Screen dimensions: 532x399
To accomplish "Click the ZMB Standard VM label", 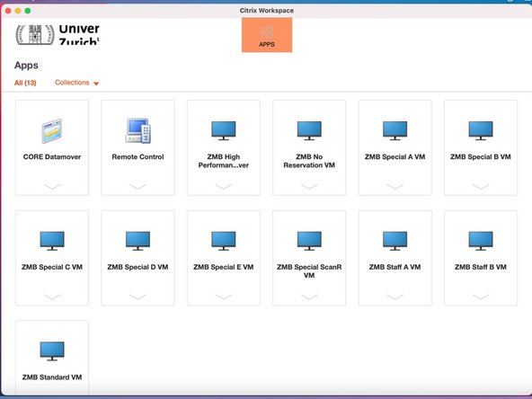I will coord(52,377).
